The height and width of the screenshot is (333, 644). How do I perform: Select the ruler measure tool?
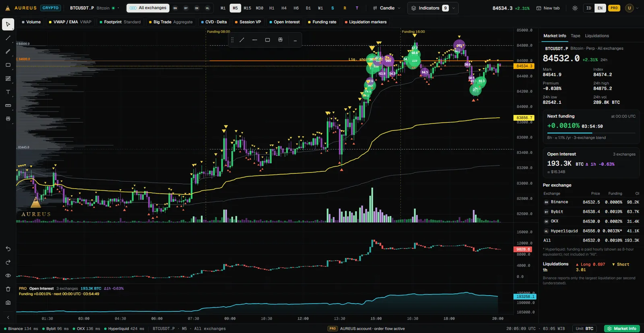click(x=8, y=105)
